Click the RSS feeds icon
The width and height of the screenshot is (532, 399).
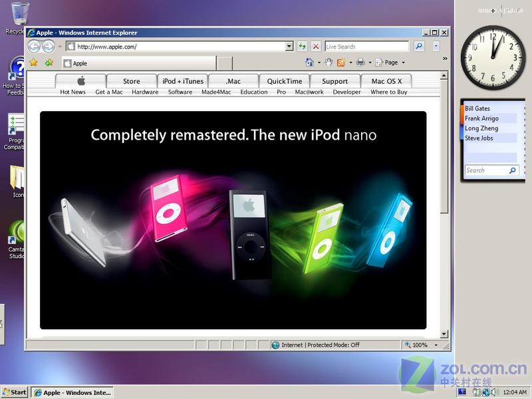click(341, 63)
